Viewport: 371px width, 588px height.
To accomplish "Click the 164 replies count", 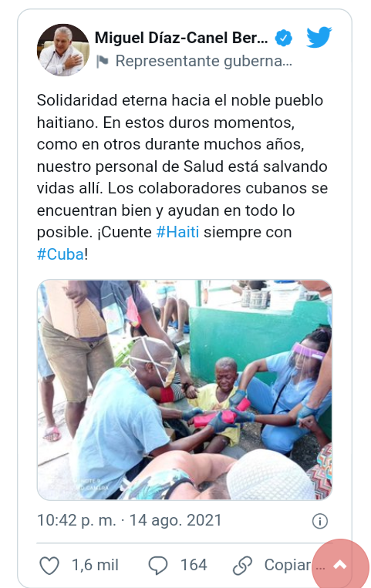I will pos(194,565).
